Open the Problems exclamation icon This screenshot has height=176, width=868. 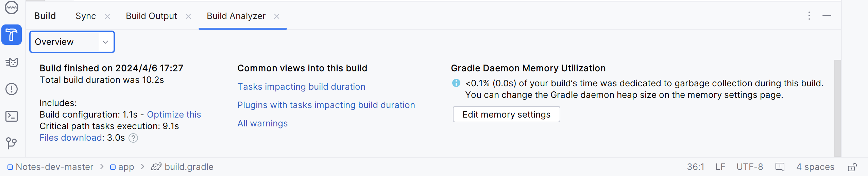[12, 89]
